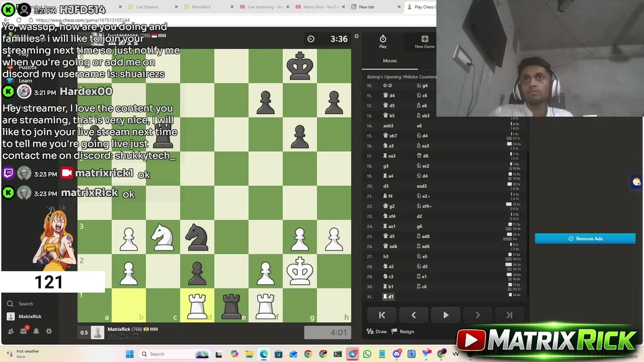This screenshot has height=362, width=644.
Task: Open Outlook from the taskbar
Action: (293, 354)
